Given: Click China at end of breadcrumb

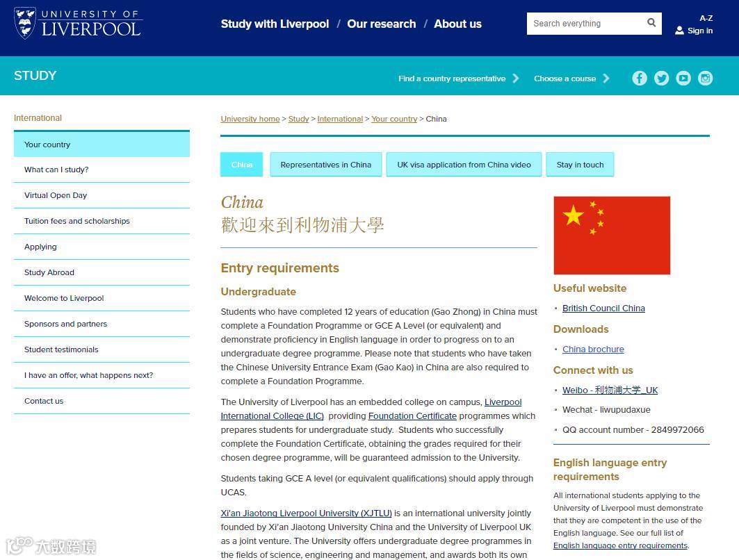Looking at the screenshot, I should pos(436,119).
